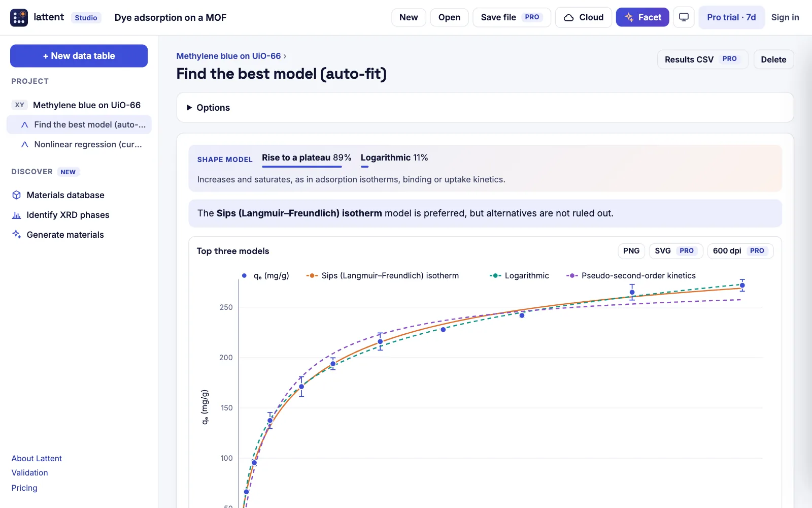812x508 pixels.
Task: Click the project title Dye adsorption on a MOF
Action: (x=171, y=18)
